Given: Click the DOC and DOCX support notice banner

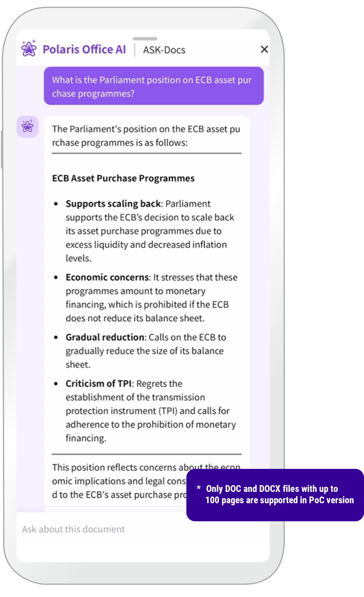Looking at the screenshot, I should point(275,494).
